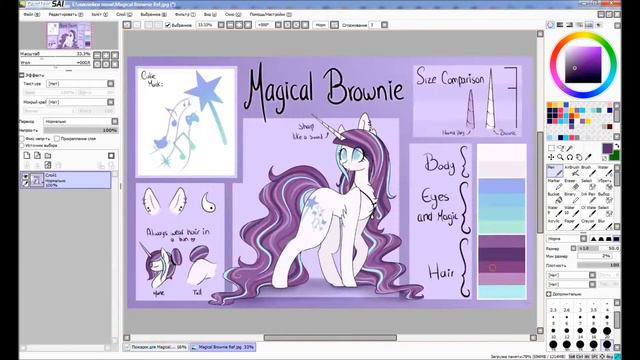Viewport: 640px width, 360px height.
Task: Click the navigator preview thumbnail
Action: tap(69, 36)
